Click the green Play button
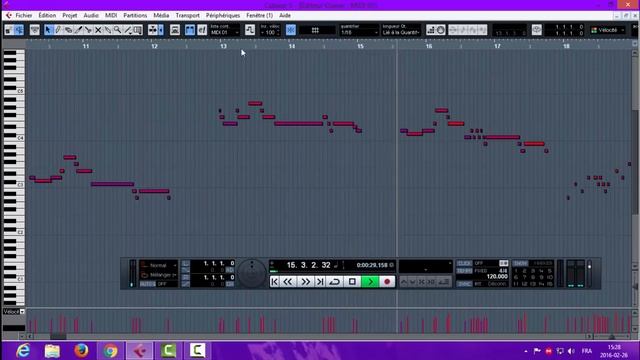The height and width of the screenshot is (360, 640). (x=370, y=282)
